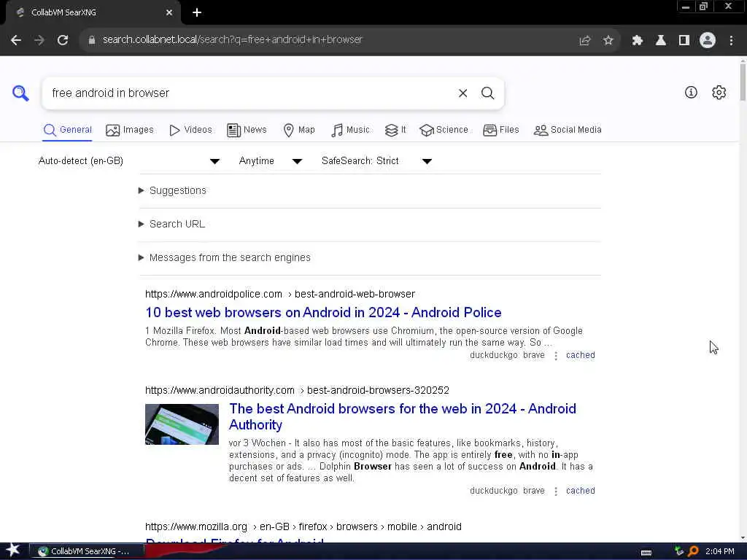The image size is (747, 560).
Task: Click the browser address bar URL
Action: click(233, 40)
